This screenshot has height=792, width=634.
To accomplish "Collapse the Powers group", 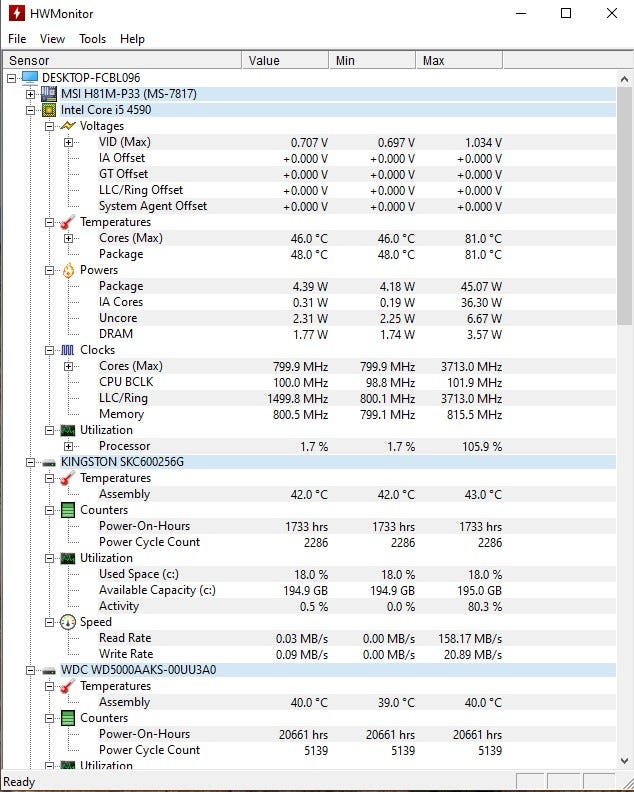I will tap(50, 270).
